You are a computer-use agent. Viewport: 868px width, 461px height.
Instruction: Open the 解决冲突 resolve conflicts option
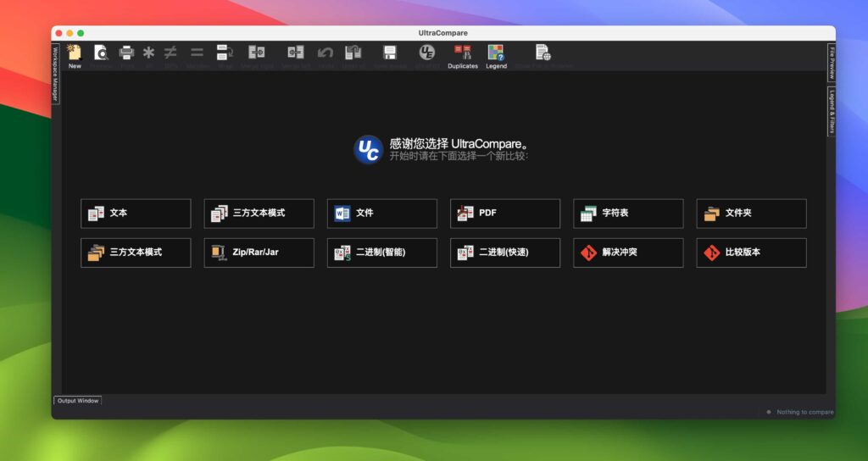point(628,253)
